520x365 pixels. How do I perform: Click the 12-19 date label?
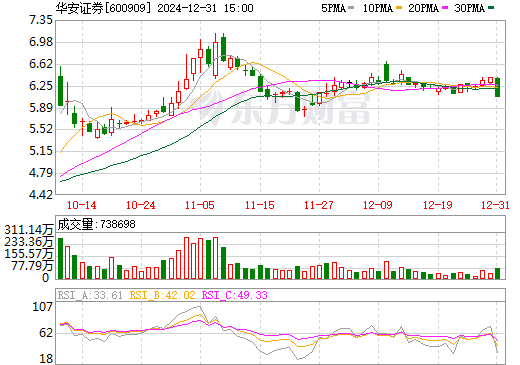438,205
